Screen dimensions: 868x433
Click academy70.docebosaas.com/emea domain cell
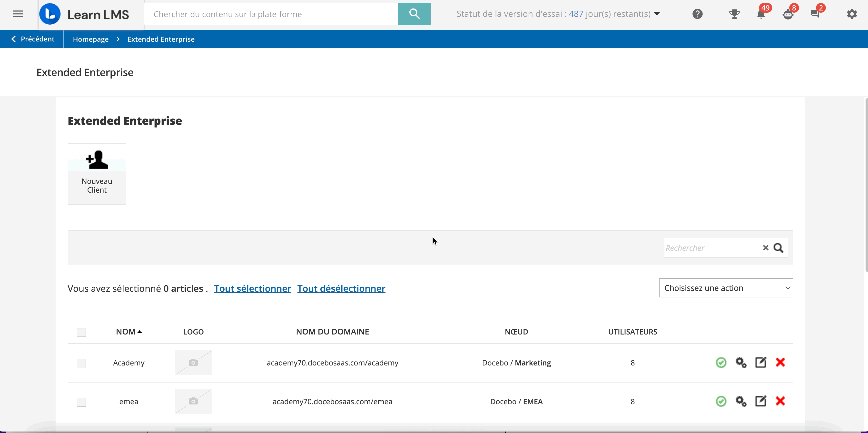tap(332, 401)
